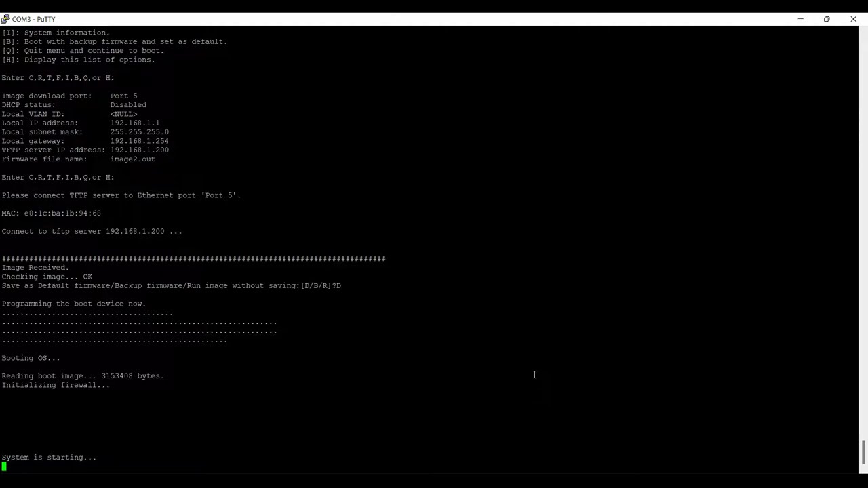Click '[Q]: Quit menu and continue to boot.' line

pos(83,51)
